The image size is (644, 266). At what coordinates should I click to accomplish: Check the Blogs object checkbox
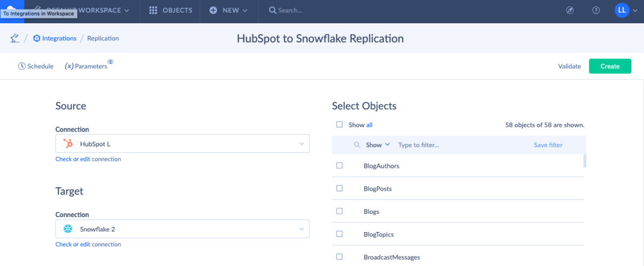point(339,211)
